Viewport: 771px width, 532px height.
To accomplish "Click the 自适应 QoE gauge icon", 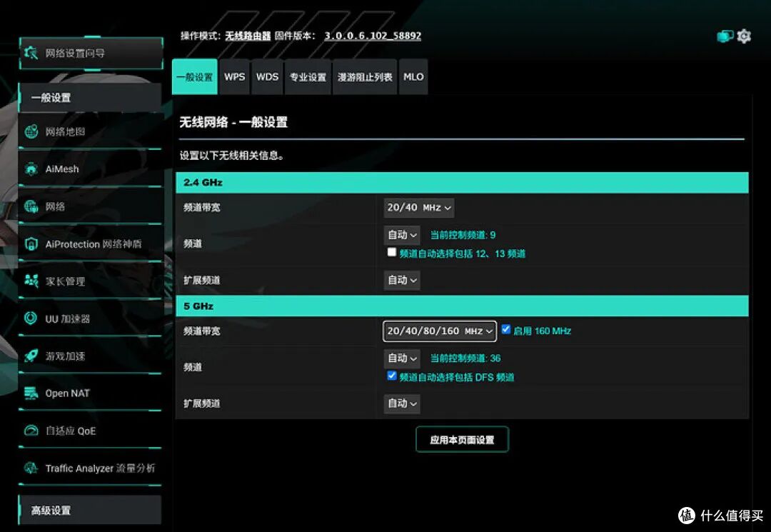I will (31, 431).
